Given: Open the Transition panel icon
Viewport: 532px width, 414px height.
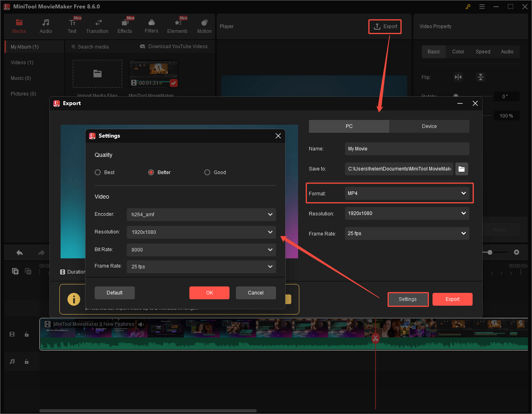Looking at the screenshot, I should (98, 22).
